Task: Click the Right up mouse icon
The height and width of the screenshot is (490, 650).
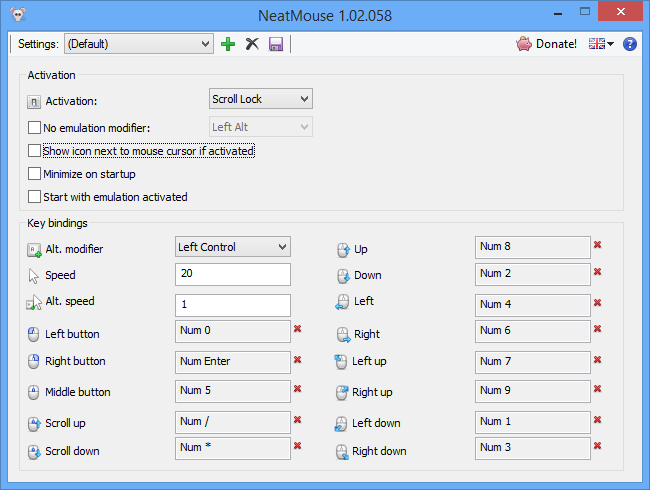Action: [x=342, y=393]
